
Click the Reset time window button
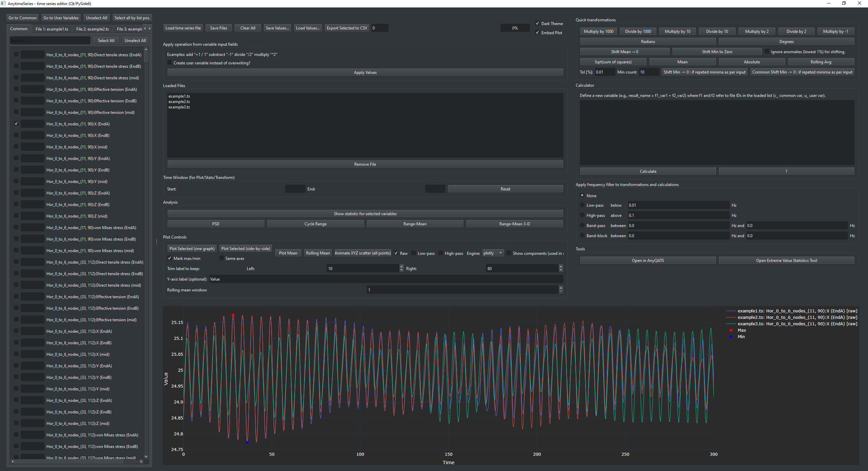pos(505,189)
